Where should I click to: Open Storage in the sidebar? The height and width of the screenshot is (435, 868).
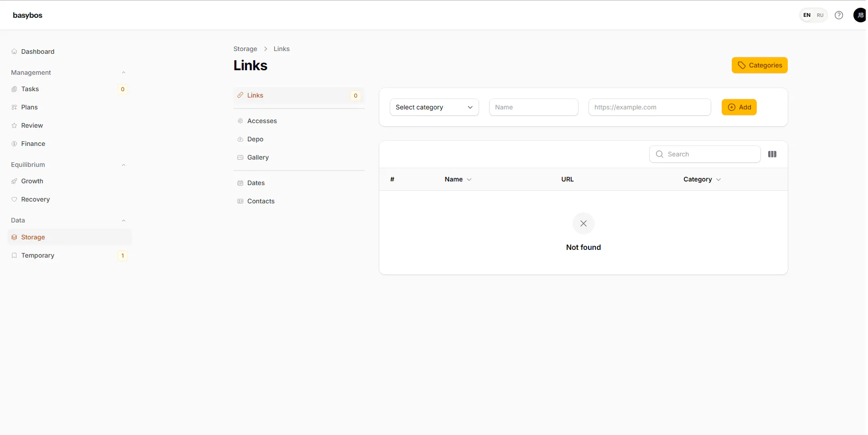[x=69, y=237]
